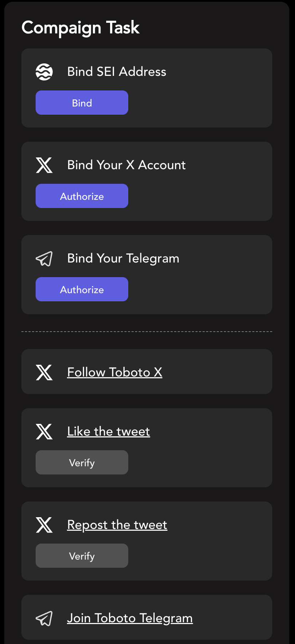Image resolution: width=295 pixels, height=644 pixels.
Task: Authorize your Telegram account
Action: pos(82,290)
